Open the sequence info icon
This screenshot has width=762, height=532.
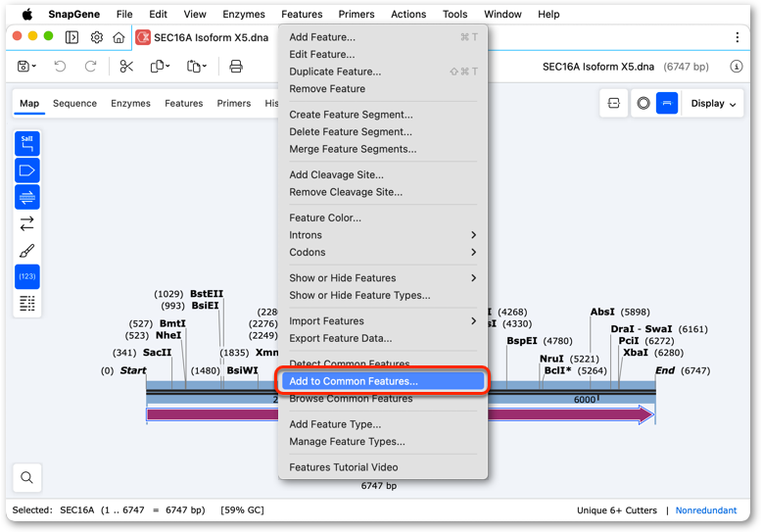[x=737, y=67]
